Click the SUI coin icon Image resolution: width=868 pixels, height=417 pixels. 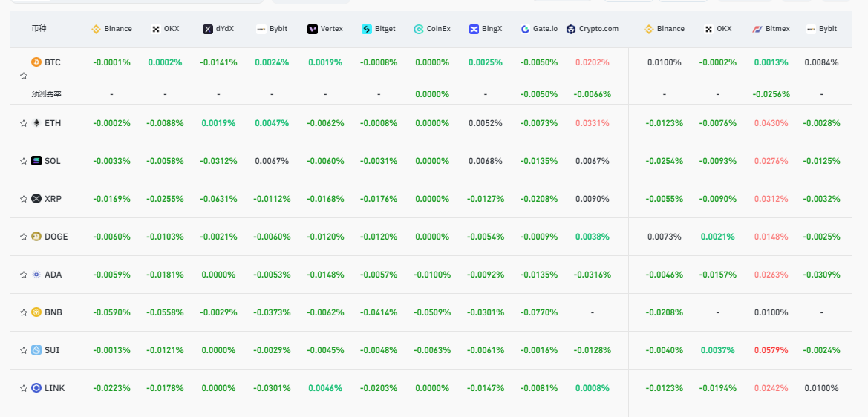(36, 350)
